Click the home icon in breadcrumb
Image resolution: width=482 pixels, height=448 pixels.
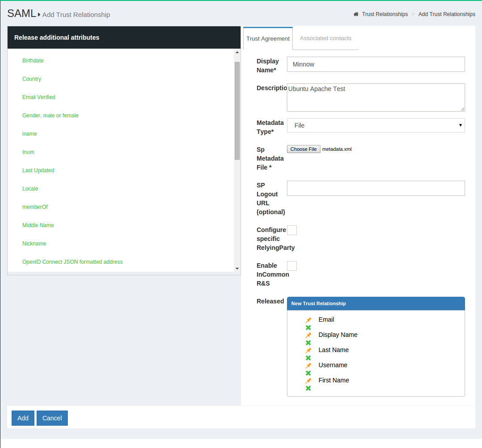click(x=356, y=14)
